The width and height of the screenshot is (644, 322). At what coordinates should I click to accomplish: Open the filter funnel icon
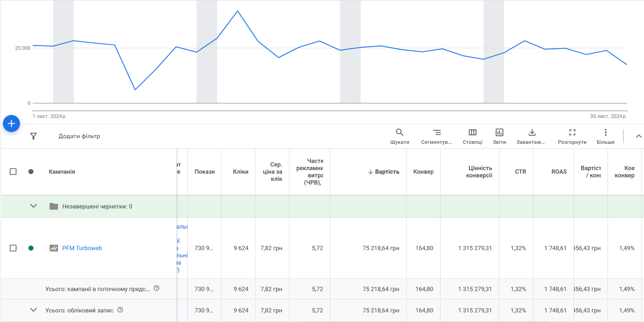click(33, 136)
